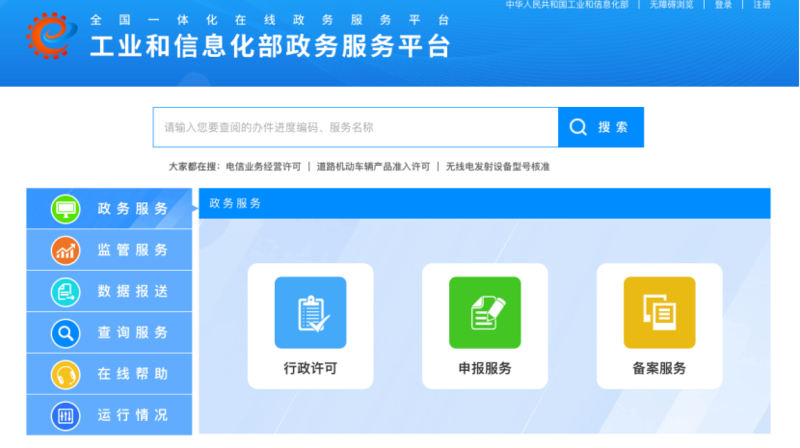Click the blue magnifier icon for 查询服务
The image size is (800, 448).
coord(65,333)
